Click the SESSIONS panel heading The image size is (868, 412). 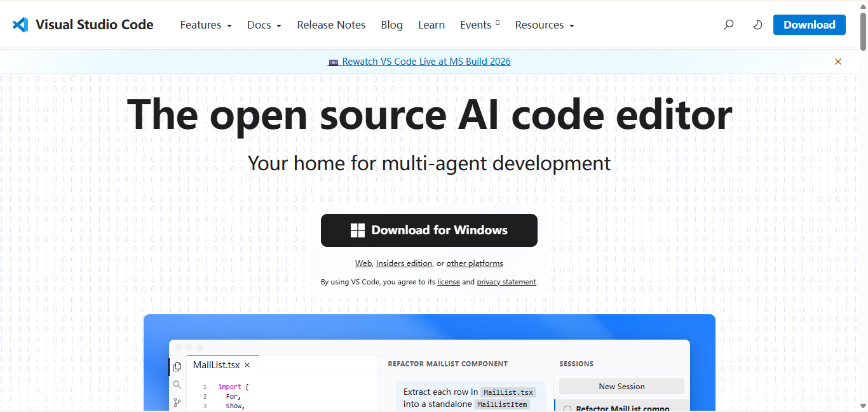click(x=576, y=364)
